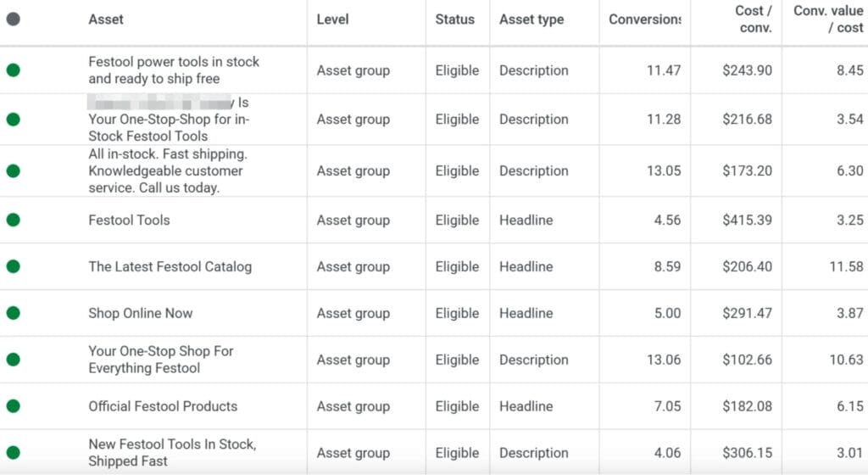This screenshot has width=868, height=475.
Task: Click conv. value / cost 6.15
Action: [849, 405]
